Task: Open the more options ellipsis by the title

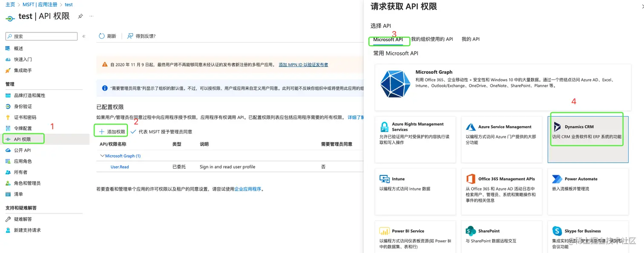Action: pyautogui.click(x=91, y=16)
